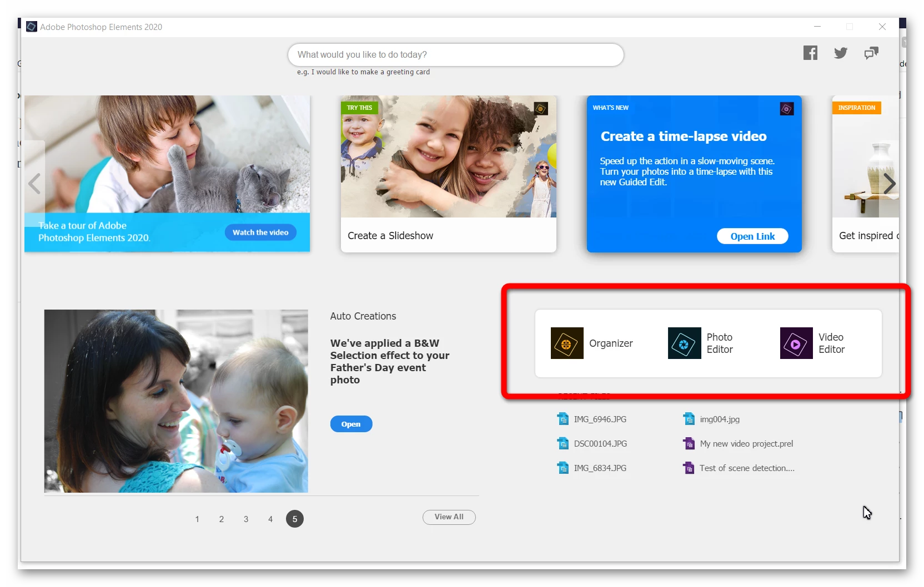924x587 pixels.
Task: Click the Photoshop Elements title bar icon
Action: (x=32, y=27)
